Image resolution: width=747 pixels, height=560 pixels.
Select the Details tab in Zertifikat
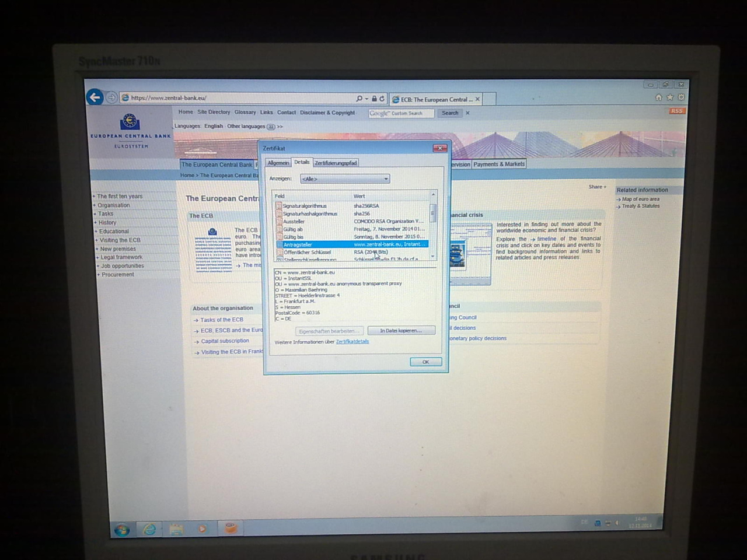(x=302, y=162)
